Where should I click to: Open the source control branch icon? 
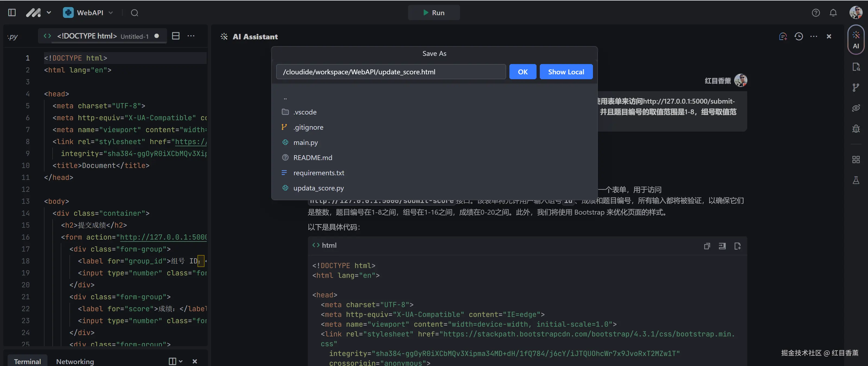(856, 88)
